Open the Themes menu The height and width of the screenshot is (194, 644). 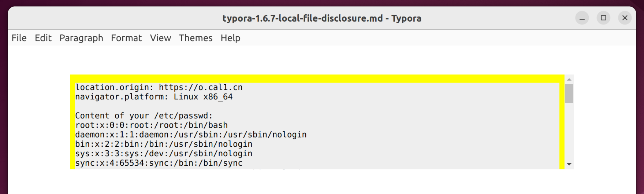[196, 38]
